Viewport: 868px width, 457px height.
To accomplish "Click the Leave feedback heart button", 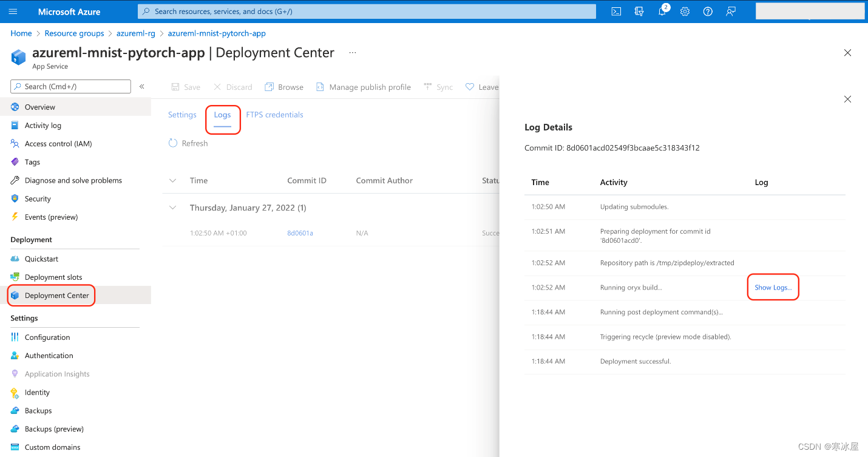I will 482,87.
